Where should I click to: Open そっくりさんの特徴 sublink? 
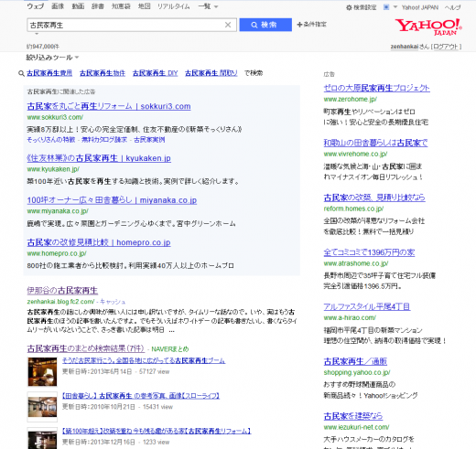51,140
